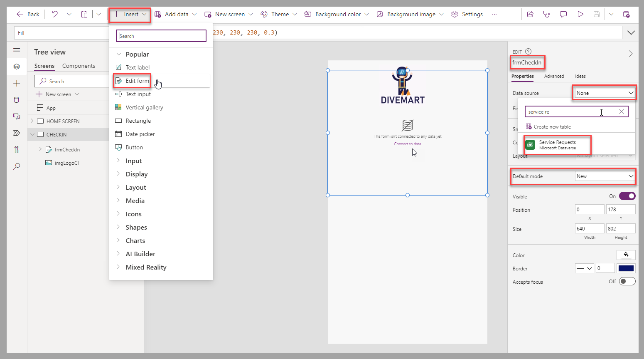
Task: Preview the app with the play icon
Action: pos(580,14)
